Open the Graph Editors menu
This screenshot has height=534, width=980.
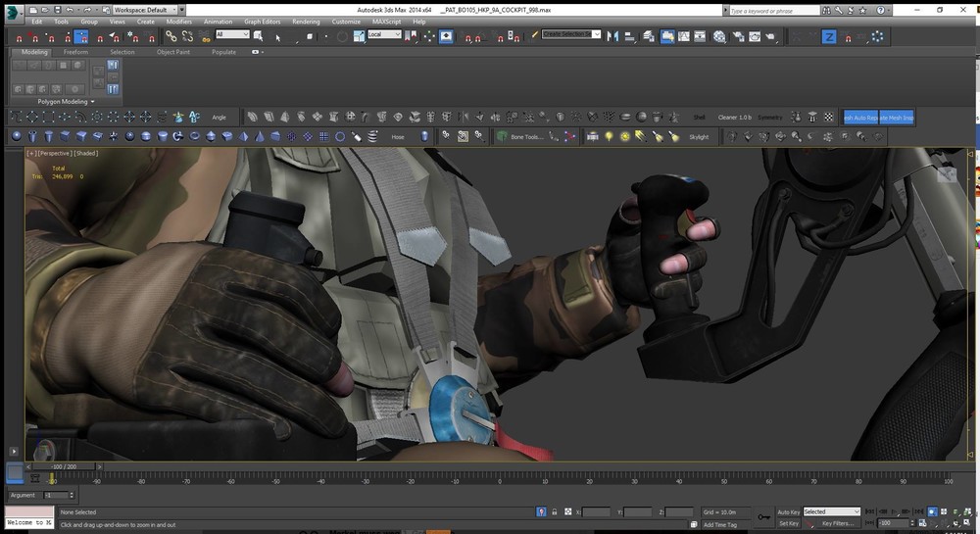click(x=262, y=21)
